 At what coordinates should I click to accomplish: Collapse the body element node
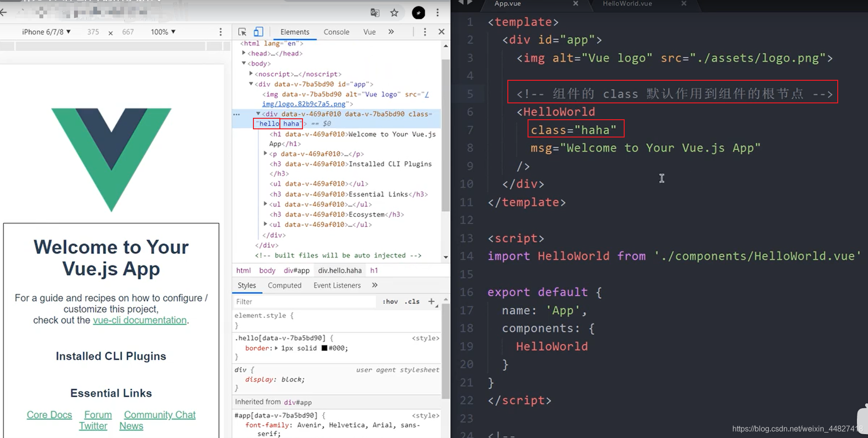click(x=244, y=63)
